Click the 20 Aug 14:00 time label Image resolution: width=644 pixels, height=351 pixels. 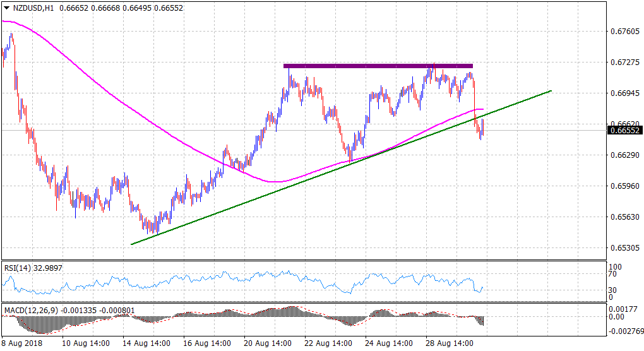point(267,343)
